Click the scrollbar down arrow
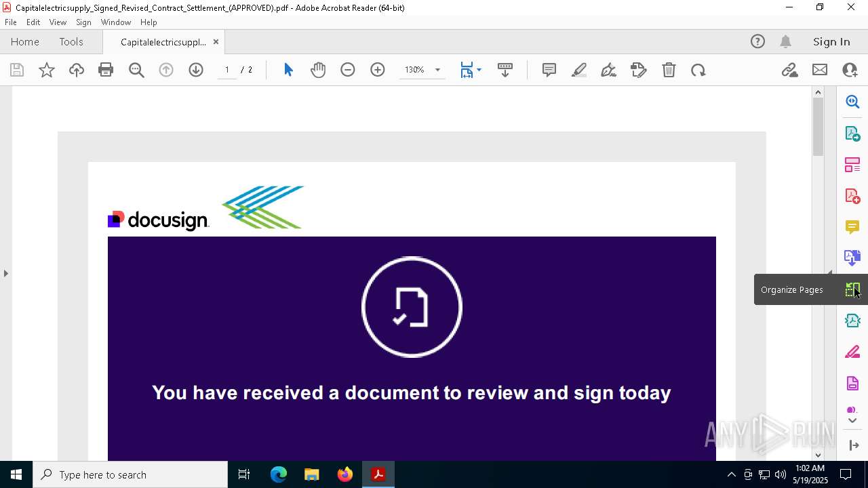 tap(818, 455)
